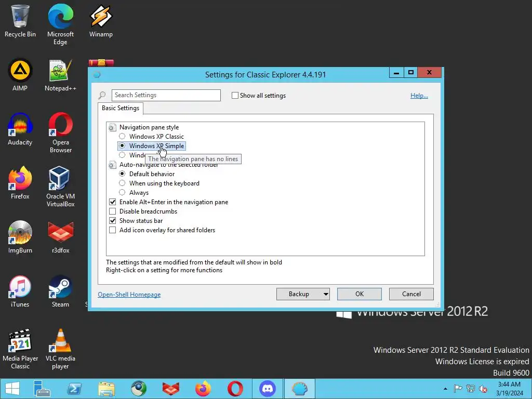Select the Steam desktop icon

pos(60,291)
